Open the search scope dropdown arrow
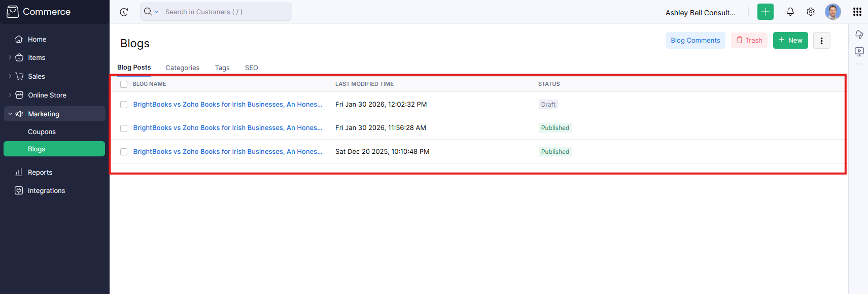 [x=156, y=12]
